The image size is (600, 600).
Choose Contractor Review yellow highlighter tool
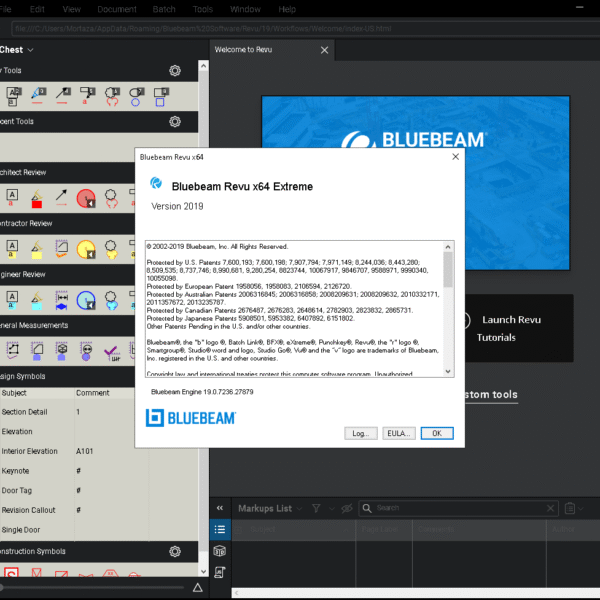pos(36,249)
